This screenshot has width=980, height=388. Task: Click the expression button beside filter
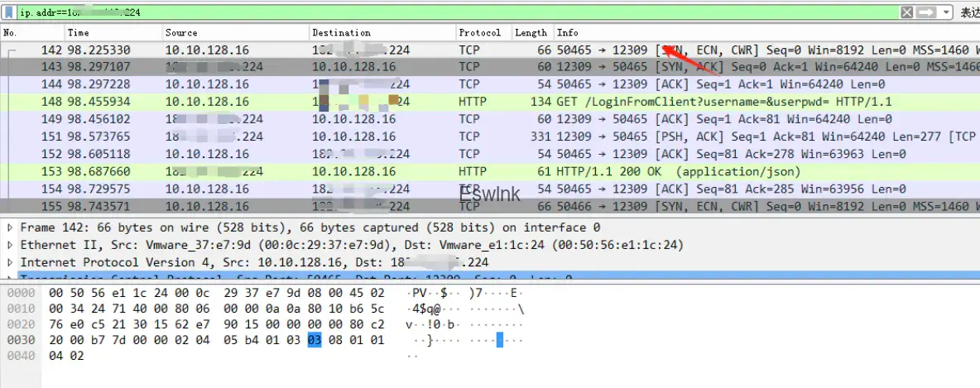(x=968, y=12)
